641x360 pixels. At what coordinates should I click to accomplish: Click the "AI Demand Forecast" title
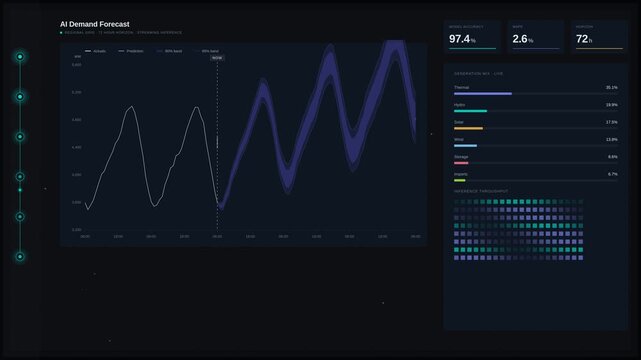(x=95, y=24)
